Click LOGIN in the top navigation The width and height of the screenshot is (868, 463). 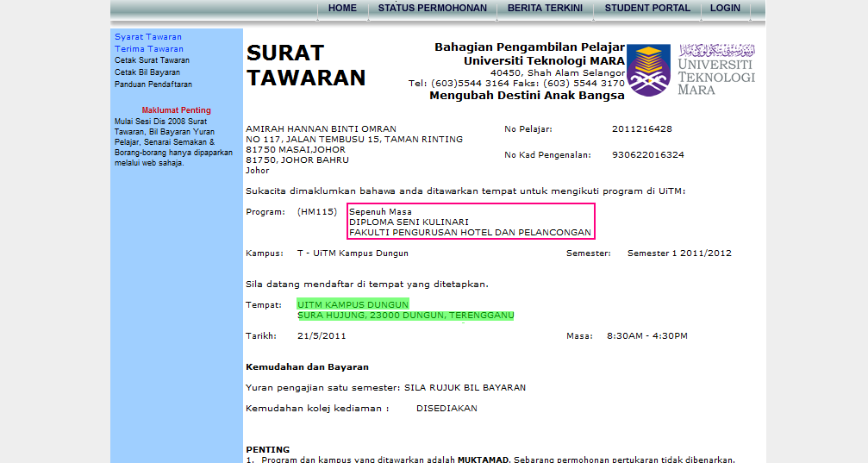click(725, 9)
